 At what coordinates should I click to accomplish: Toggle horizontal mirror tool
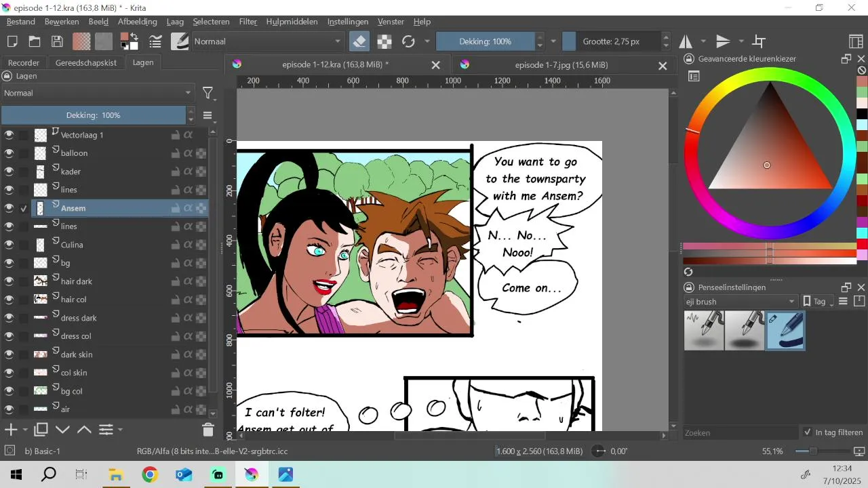pyautogui.click(x=686, y=41)
